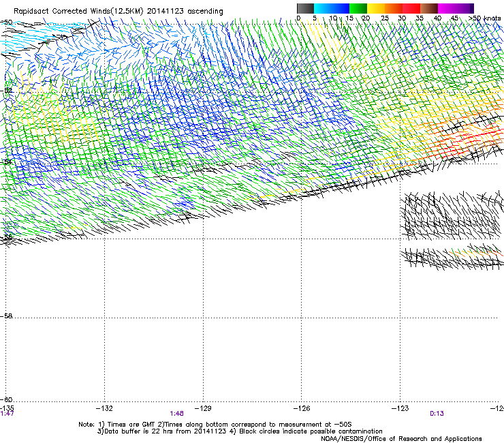
Task: Click the latitude label -50
Action: coord(6,22)
